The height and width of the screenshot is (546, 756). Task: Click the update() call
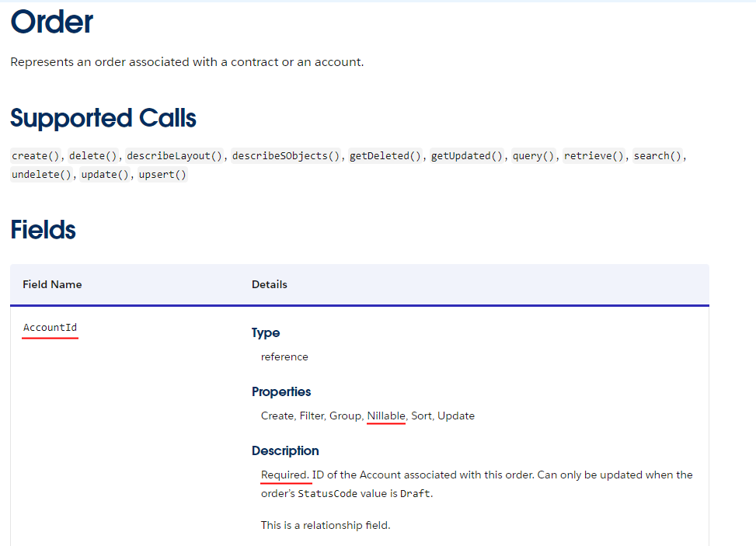[105, 175]
